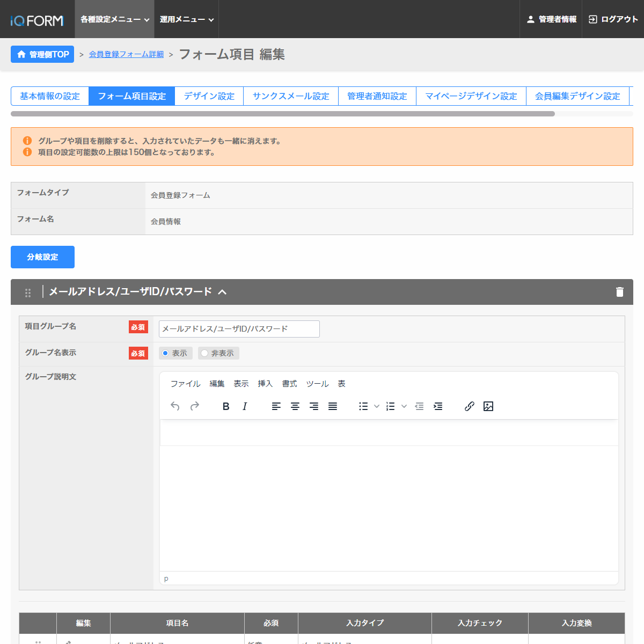Click the increase indent icon
The height and width of the screenshot is (644, 644).
[x=438, y=406]
